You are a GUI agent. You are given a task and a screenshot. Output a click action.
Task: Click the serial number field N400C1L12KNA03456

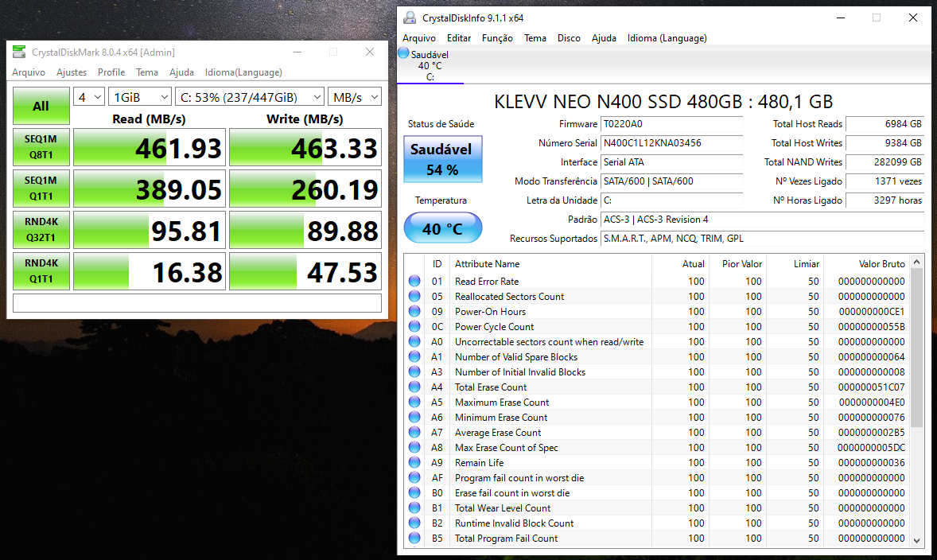(671, 143)
